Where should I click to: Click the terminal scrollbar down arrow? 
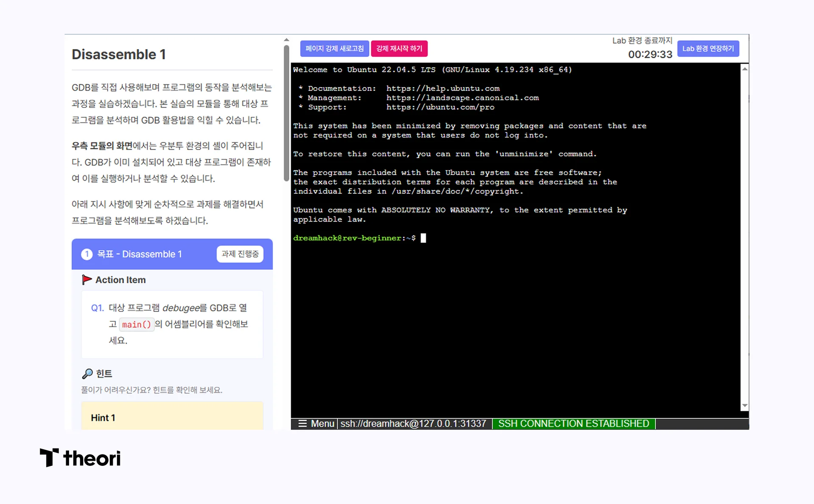(744, 405)
